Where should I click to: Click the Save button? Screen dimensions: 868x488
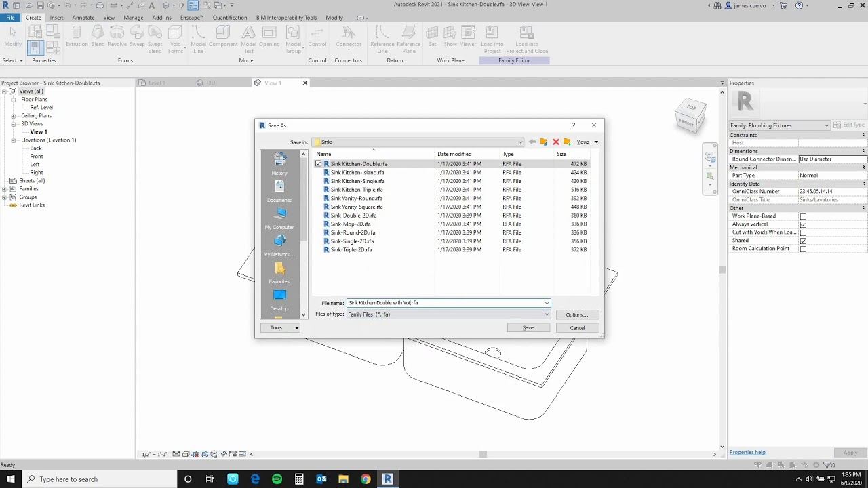[528, 328]
